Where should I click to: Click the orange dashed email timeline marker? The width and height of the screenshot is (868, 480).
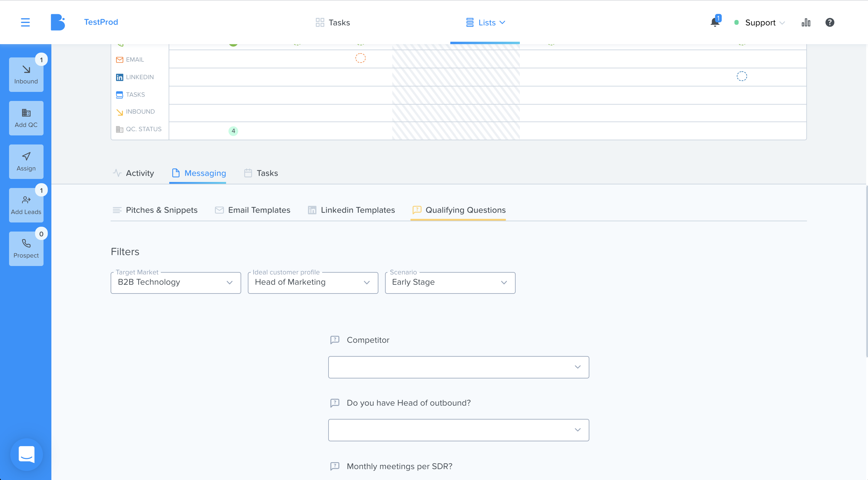[x=360, y=58]
